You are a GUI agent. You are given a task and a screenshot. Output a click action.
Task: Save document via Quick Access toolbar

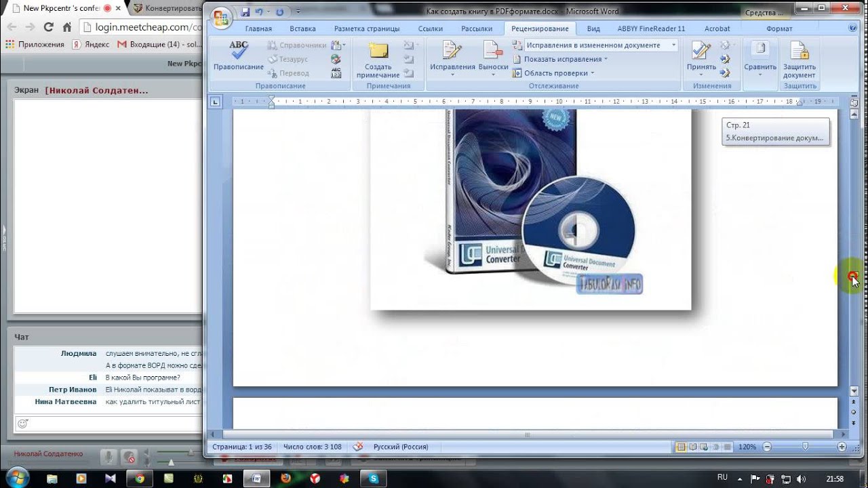(x=245, y=12)
